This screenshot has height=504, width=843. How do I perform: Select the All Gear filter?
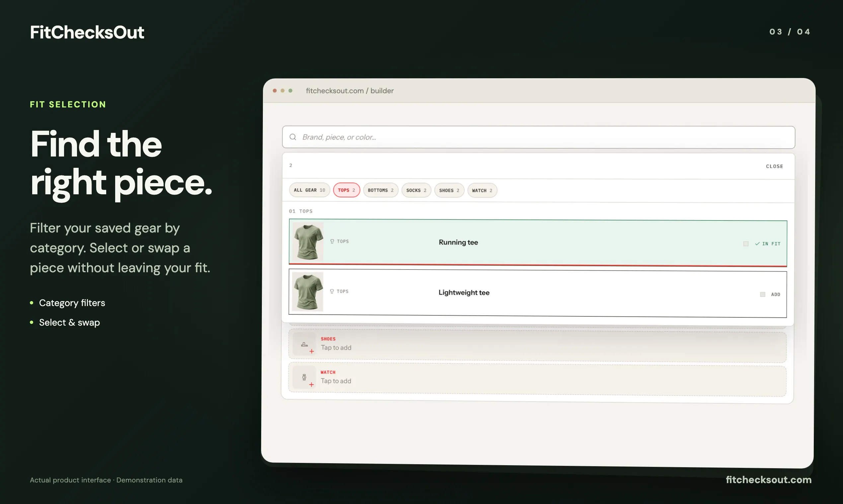pyautogui.click(x=309, y=190)
